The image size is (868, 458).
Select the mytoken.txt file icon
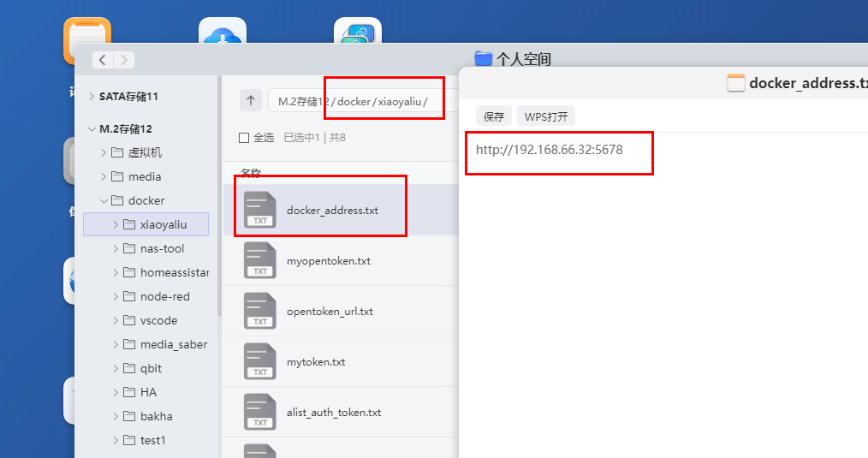[259, 361]
